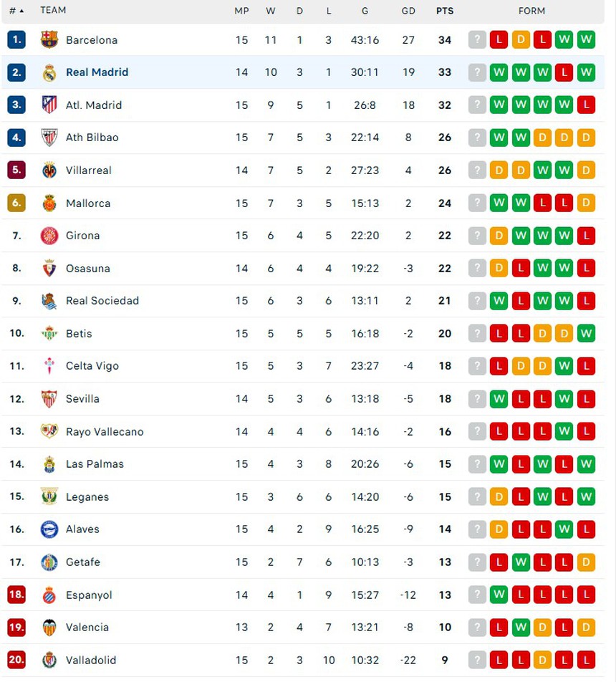This screenshot has height=682, width=616.
Task: Click the Atl. Madrid team logo
Action: [49, 105]
